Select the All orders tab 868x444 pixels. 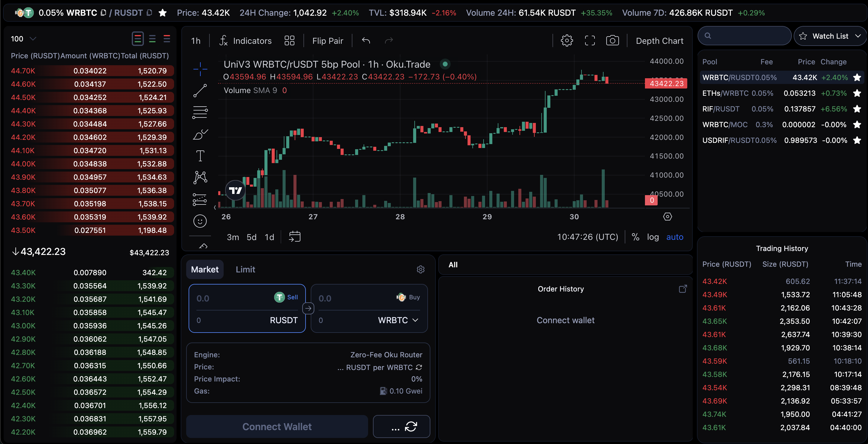(x=453, y=265)
